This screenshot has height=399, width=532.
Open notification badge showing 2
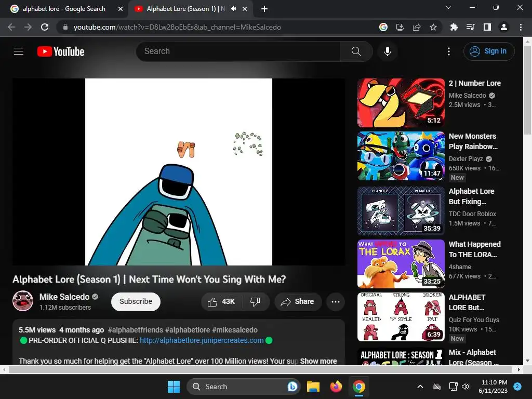coord(517,386)
